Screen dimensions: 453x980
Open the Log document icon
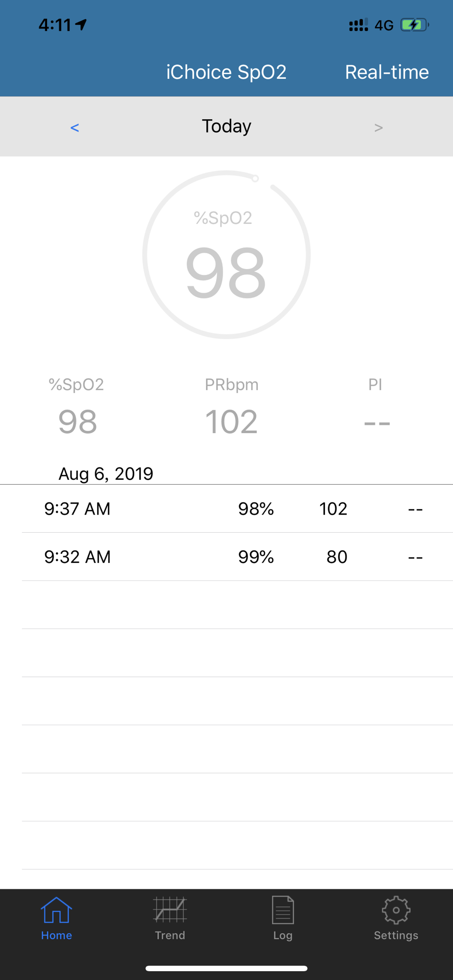click(283, 910)
